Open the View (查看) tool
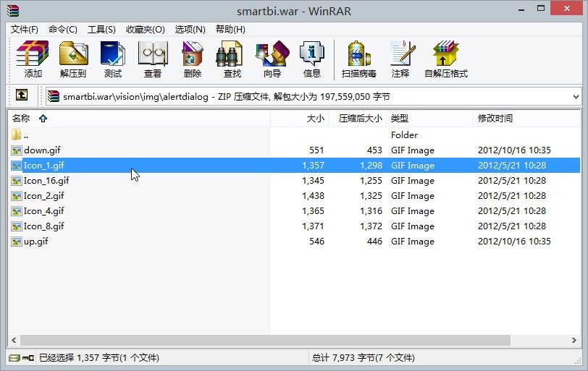 pyautogui.click(x=153, y=59)
